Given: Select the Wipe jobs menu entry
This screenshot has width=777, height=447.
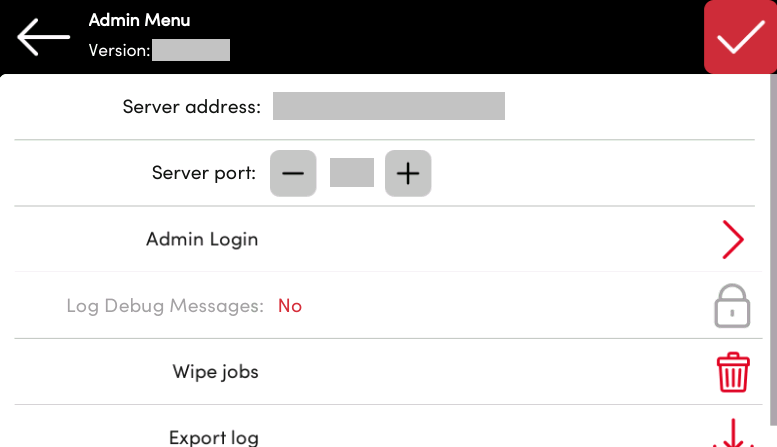Looking at the screenshot, I should pyautogui.click(x=215, y=373).
